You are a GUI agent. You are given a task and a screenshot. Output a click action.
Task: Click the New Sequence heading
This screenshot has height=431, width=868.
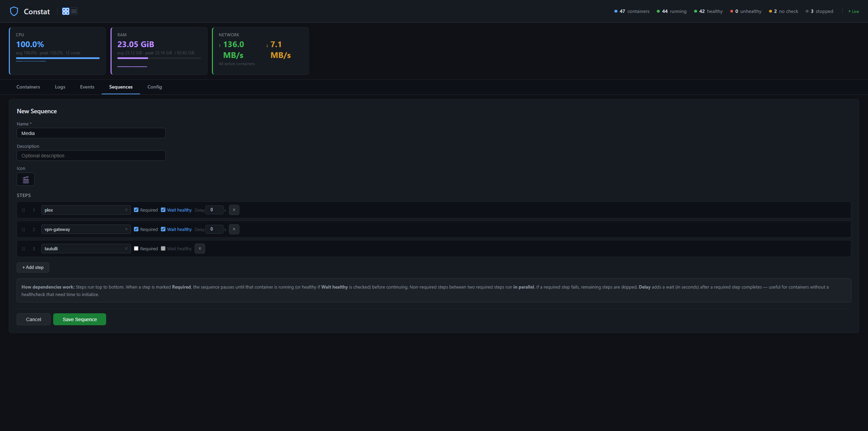tap(37, 111)
